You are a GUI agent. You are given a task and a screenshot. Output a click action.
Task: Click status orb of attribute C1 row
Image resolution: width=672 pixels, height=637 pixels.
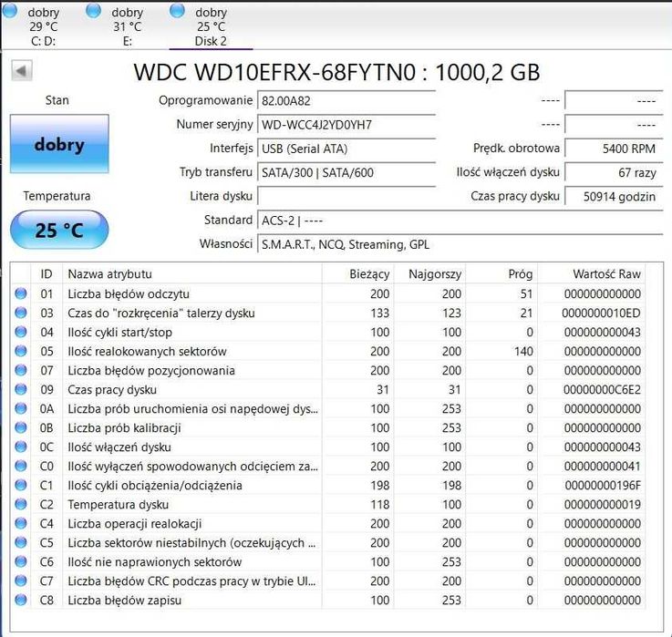(x=21, y=485)
